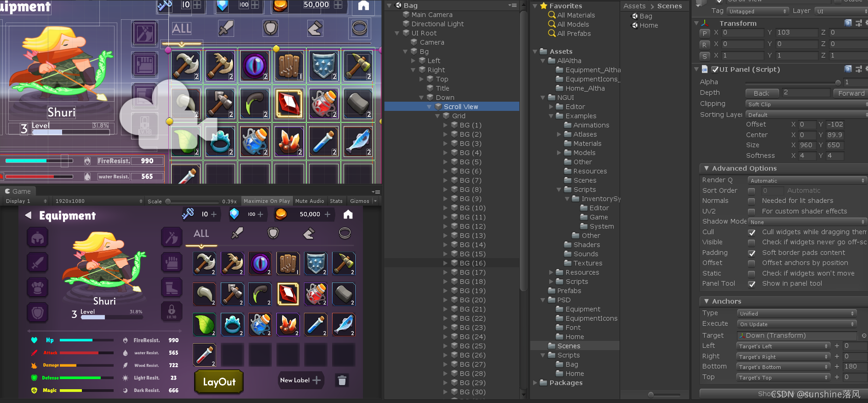
Task: Click the Assets breadcrumb in Project panel
Action: (634, 6)
